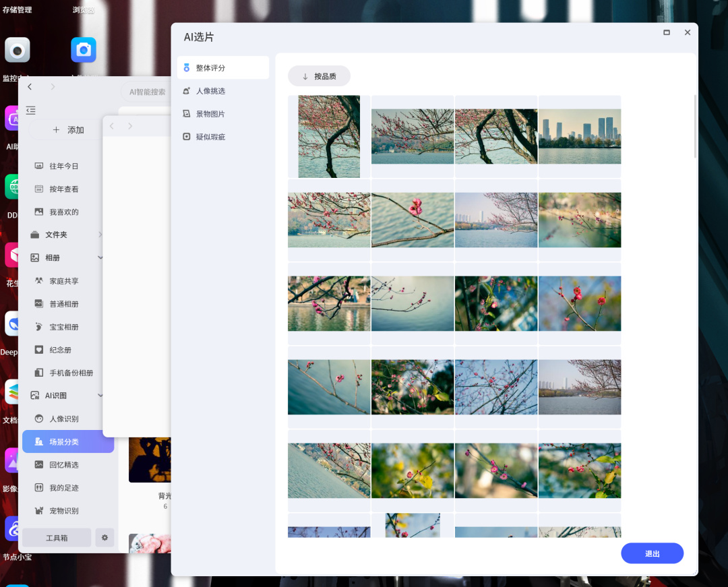Click the 相册 picture icon
The width and height of the screenshot is (728, 587).
[x=35, y=257]
